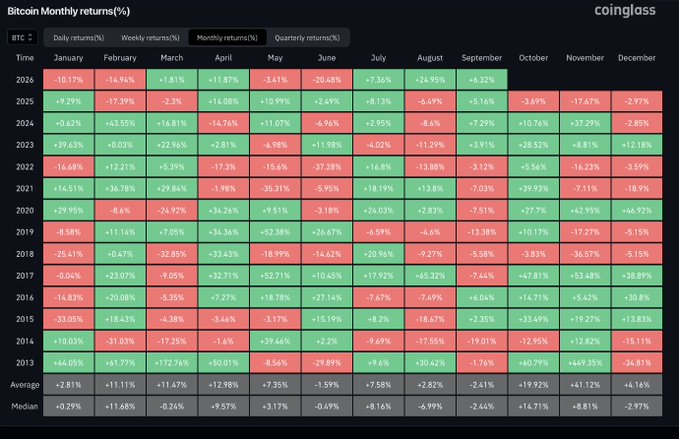Click the 2019 May cell +52.38%
Image resolution: width=679 pixels, height=439 pixels.
tap(275, 232)
